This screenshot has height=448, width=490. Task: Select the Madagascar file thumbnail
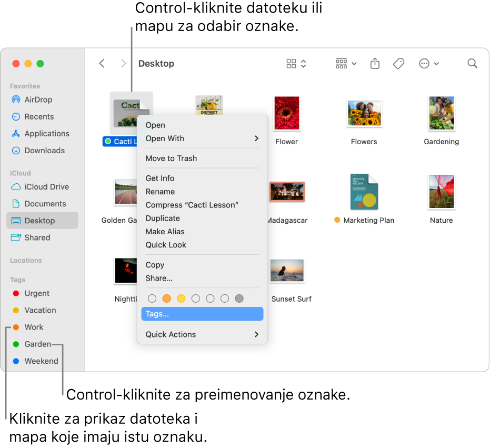pyautogui.click(x=287, y=191)
